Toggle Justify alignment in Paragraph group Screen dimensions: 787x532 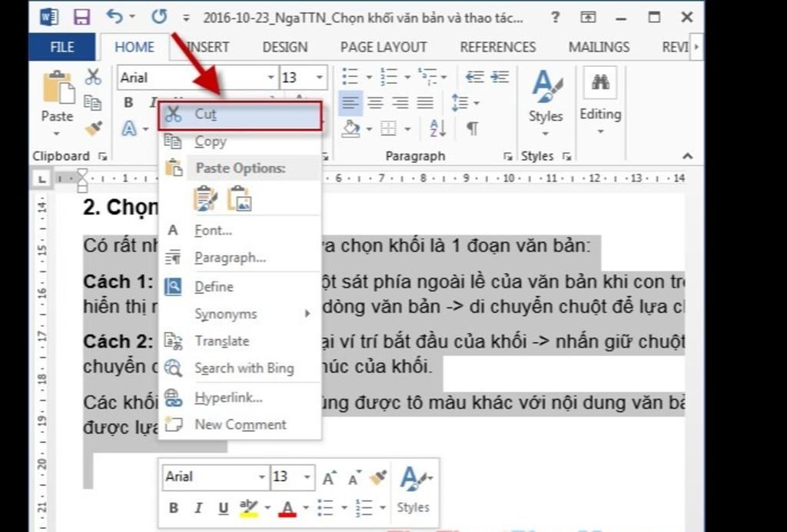click(x=425, y=103)
